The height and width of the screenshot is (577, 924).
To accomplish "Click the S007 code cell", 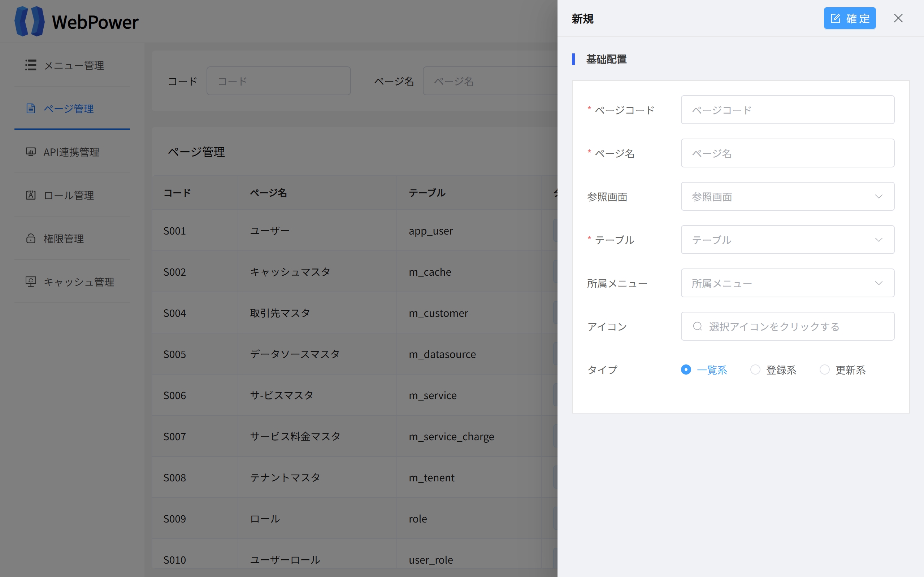I will pos(195,436).
